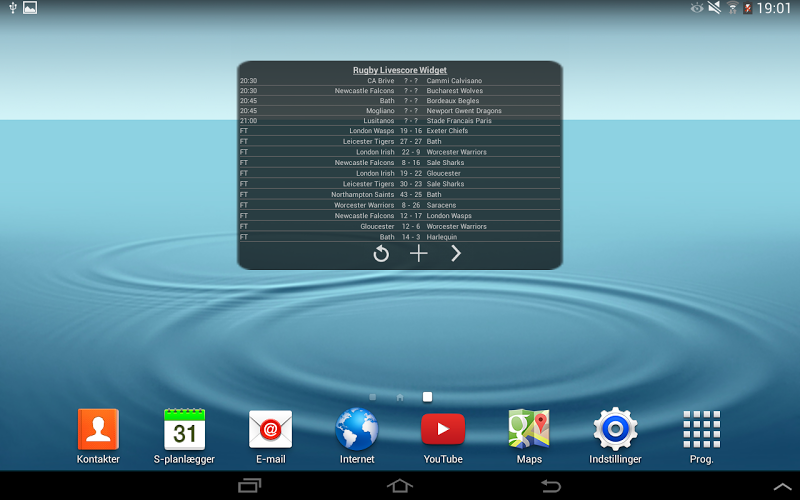Select the Leicester Tigers 27 - 27 Bath row
The height and width of the screenshot is (500, 800).
pos(399,141)
